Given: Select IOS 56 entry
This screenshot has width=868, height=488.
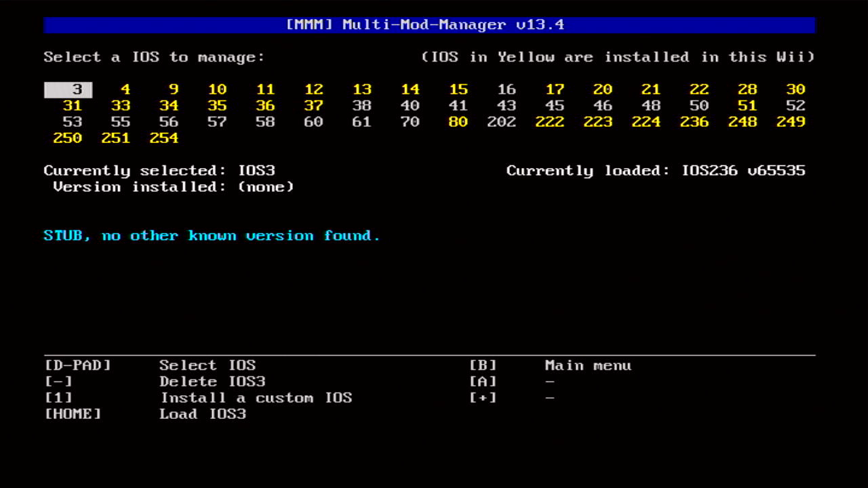Looking at the screenshot, I should click(169, 122).
